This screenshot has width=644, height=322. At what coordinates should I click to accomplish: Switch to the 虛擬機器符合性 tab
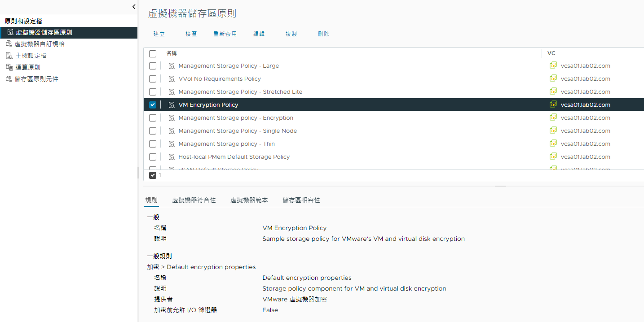(x=194, y=200)
